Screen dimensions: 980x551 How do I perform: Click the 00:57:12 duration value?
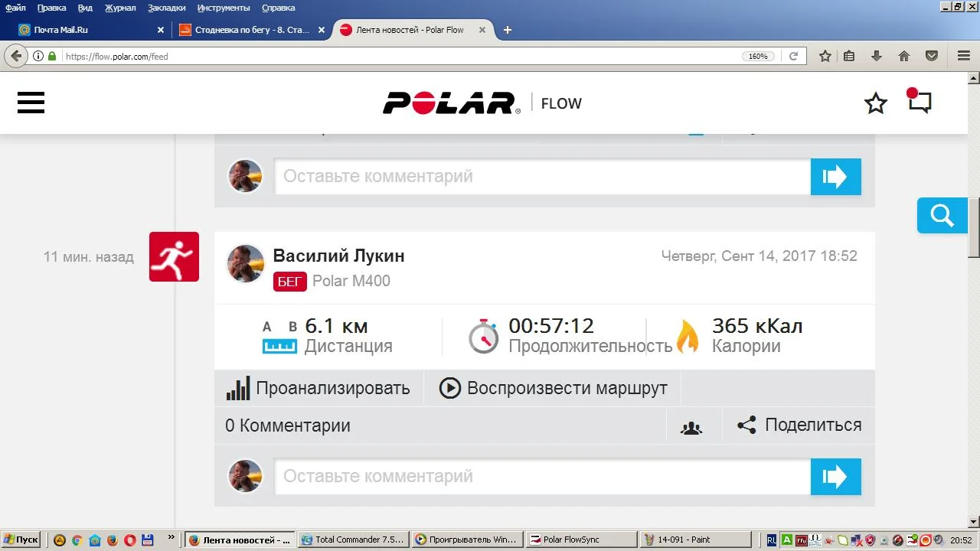[x=551, y=326]
